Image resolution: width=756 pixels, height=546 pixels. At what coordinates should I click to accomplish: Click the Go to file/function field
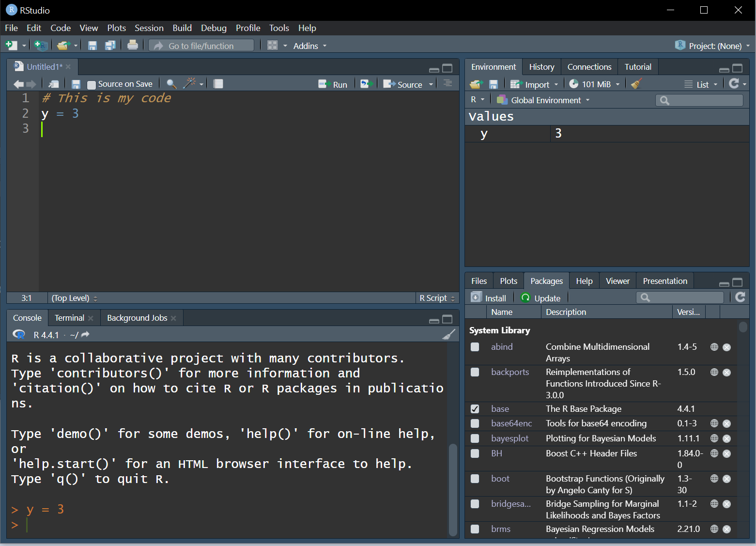point(201,46)
